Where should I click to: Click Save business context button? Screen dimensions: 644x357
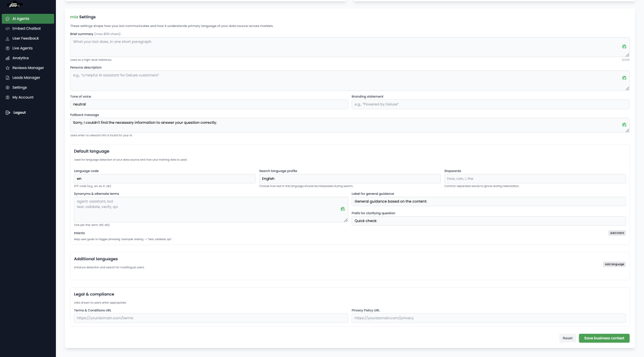click(x=604, y=338)
